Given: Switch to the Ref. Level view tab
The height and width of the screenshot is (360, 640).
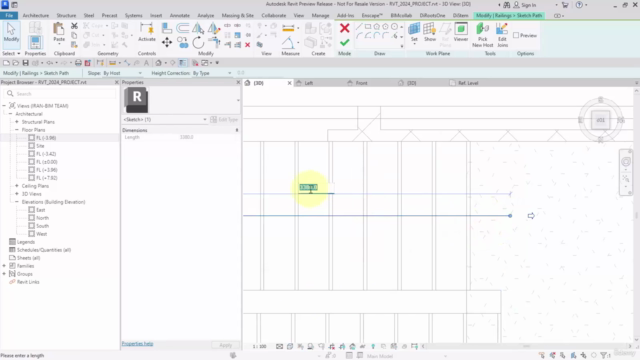Looking at the screenshot, I should click(x=468, y=83).
